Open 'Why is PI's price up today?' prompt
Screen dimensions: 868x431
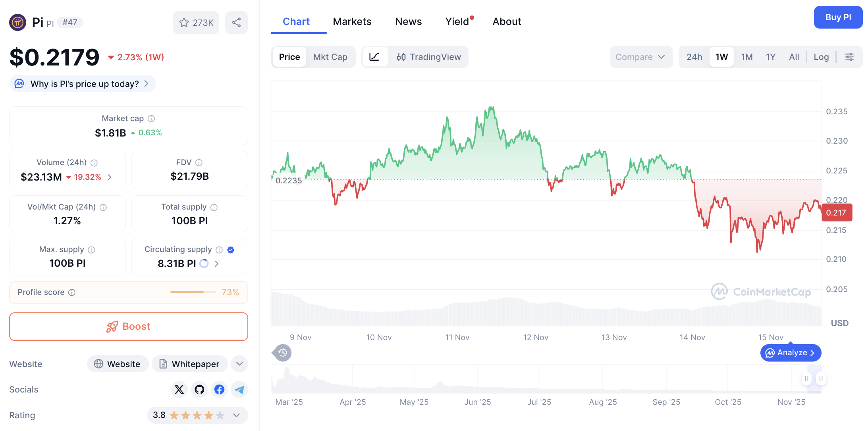point(82,84)
